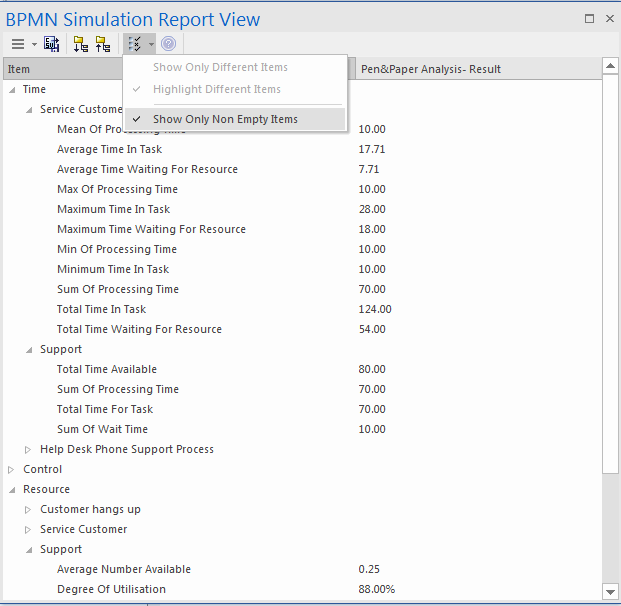The image size is (621, 606).
Task: Expand Help Desk Phone Support Process node
Action: [x=29, y=449]
